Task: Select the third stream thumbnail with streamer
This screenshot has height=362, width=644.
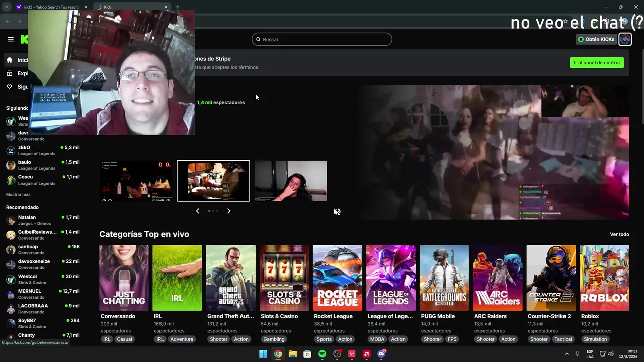Action: (x=290, y=181)
